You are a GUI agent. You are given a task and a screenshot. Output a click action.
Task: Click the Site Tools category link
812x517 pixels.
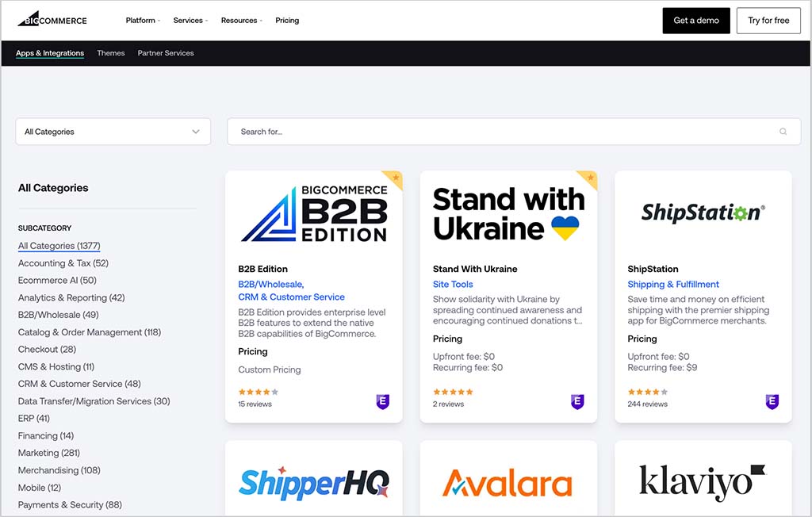453,285
